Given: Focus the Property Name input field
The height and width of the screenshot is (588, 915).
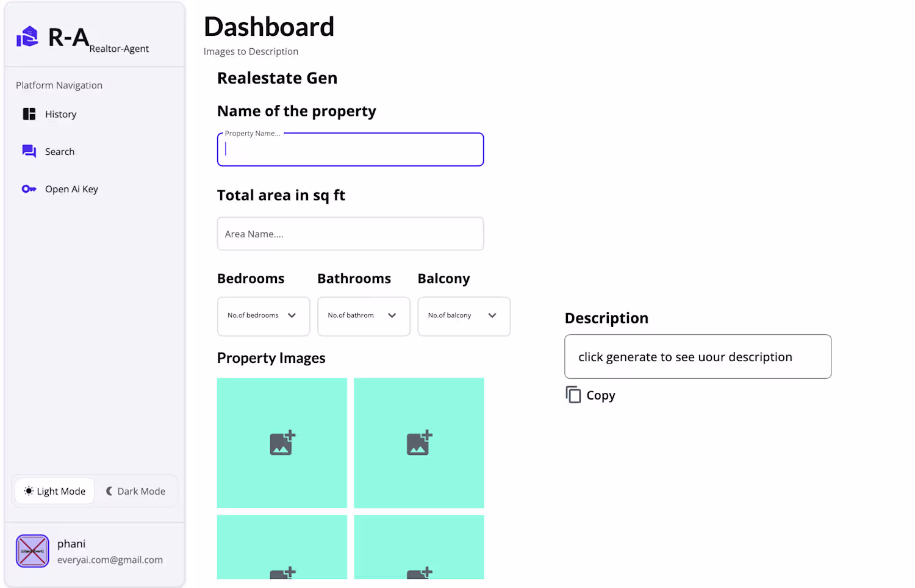Looking at the screenshot, I should click(350, 149).
